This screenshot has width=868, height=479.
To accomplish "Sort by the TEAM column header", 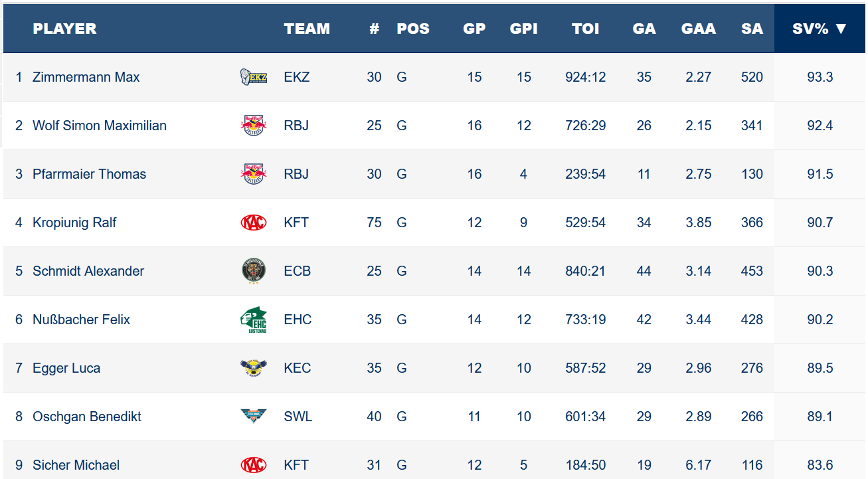I will [x=307, y=29].
